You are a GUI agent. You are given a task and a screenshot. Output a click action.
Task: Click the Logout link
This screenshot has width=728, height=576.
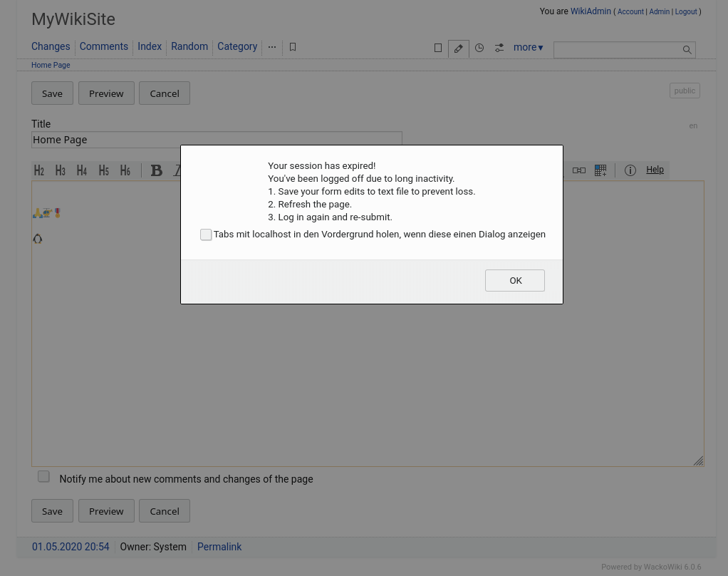click(685, 12)
